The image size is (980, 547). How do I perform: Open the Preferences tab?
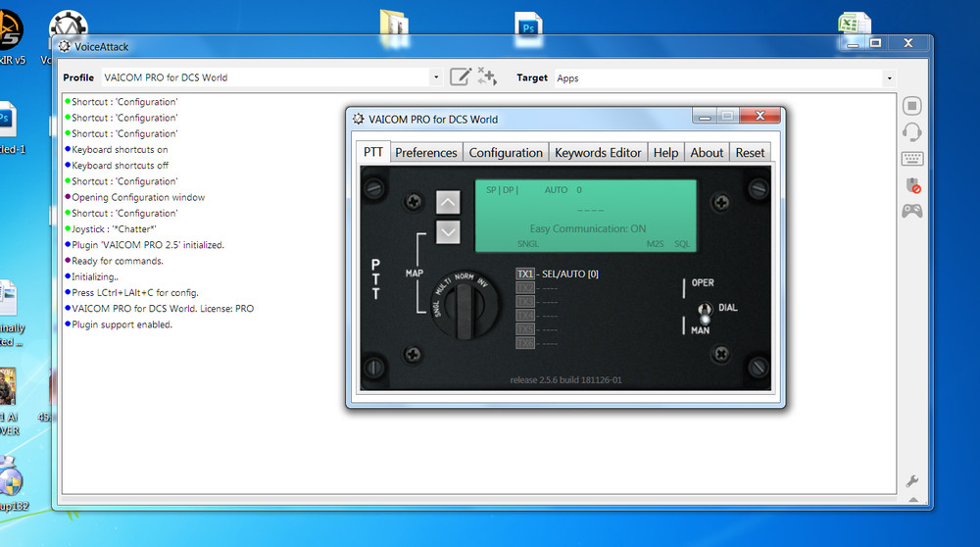tap(425, 153)
